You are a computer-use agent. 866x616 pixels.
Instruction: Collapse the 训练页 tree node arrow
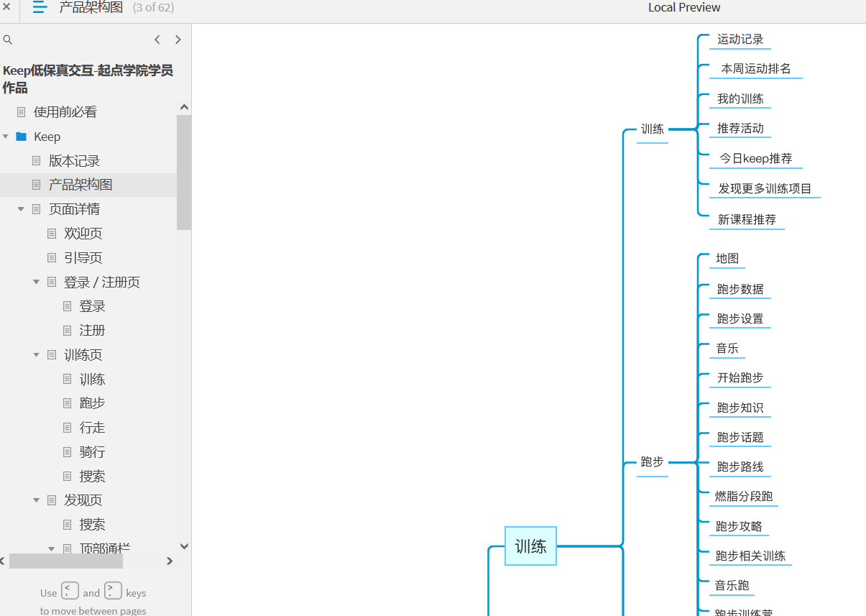(x=36, y=355)
